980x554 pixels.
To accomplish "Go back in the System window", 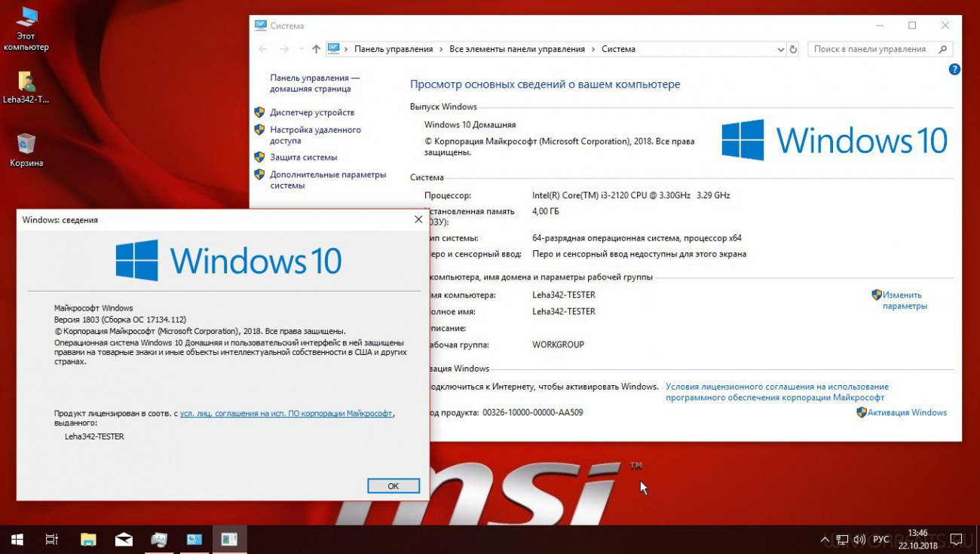I will pos(263,49).
